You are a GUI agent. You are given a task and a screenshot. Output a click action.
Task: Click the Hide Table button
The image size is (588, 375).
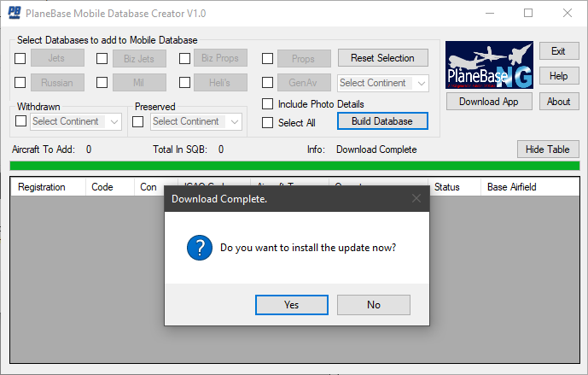tap(548, 149)
